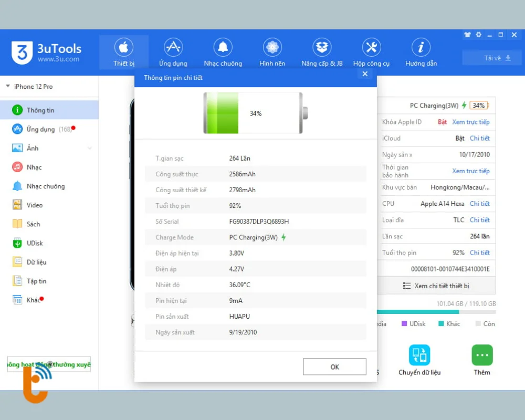Expand the Ảnh sidebar chevron
This screenshot has width=525, height=420.
(x=89, y=149)
